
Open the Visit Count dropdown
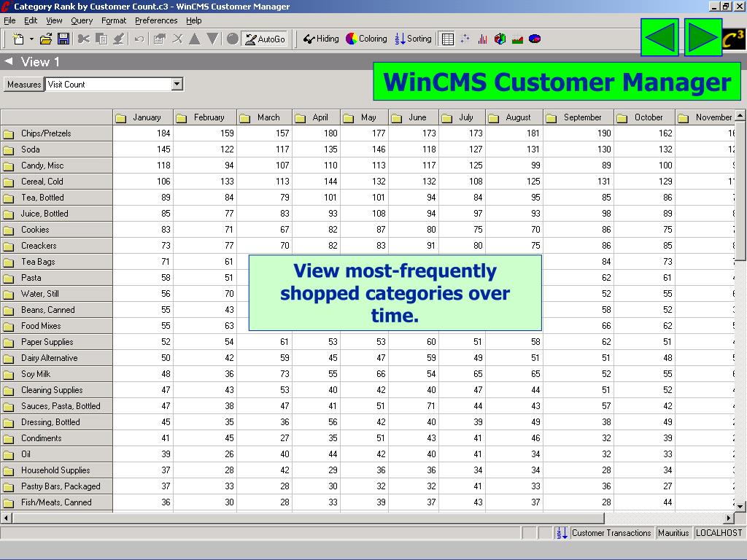click(177, 85)
